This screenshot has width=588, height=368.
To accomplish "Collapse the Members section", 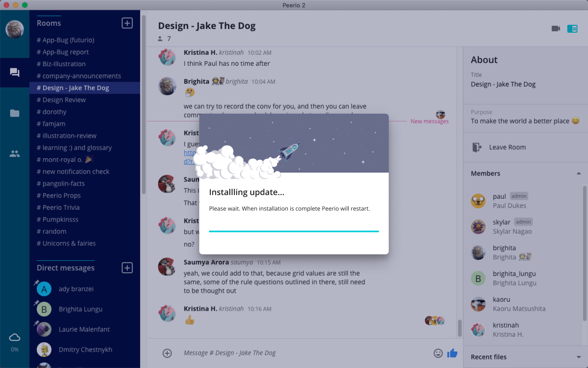I will (x=579, y=173).
